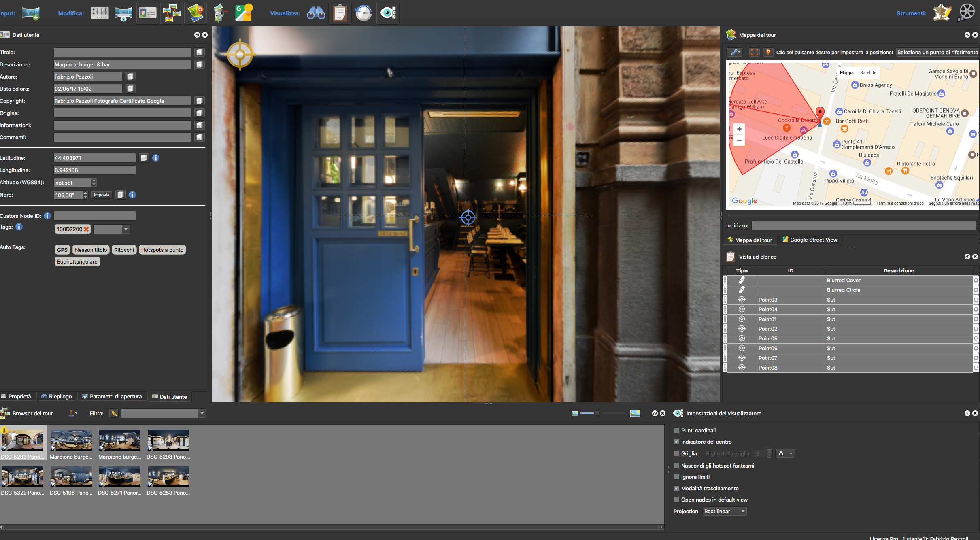Enable the Griglia checkbox
Image resolution: width=980 pixels, height=540 pixels.
[x=676, y=453]
